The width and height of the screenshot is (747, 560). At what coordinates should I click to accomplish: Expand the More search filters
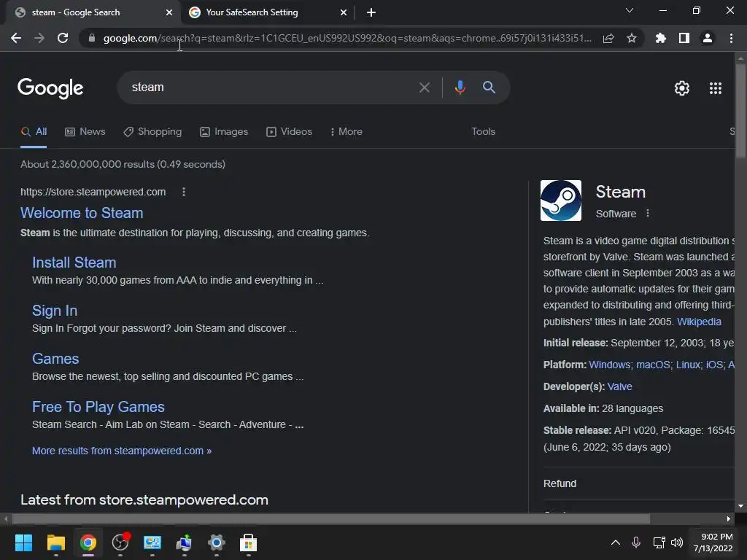coord(347,132)
